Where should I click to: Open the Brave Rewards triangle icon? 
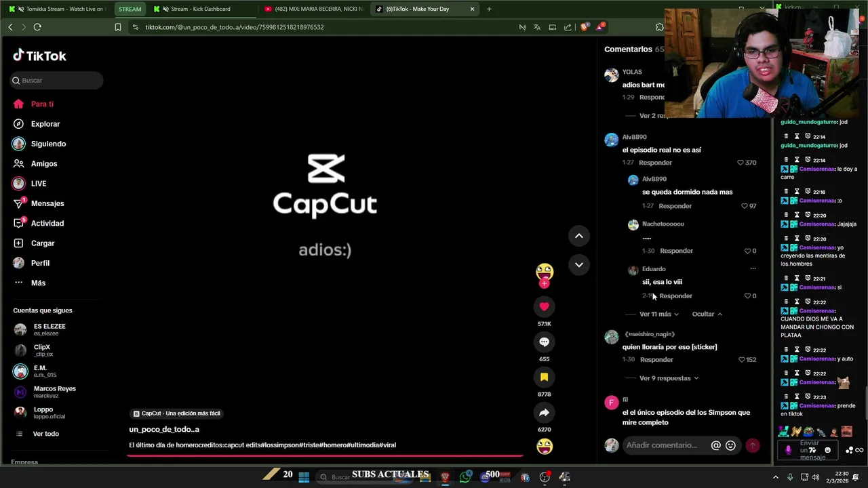click(600, 27)
